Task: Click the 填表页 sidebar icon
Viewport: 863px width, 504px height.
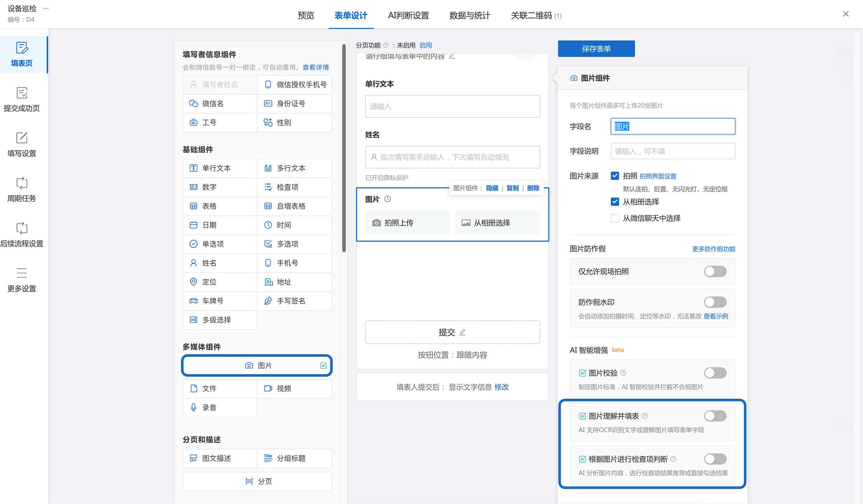Action: pyautogui.click(x=22, y=48)
